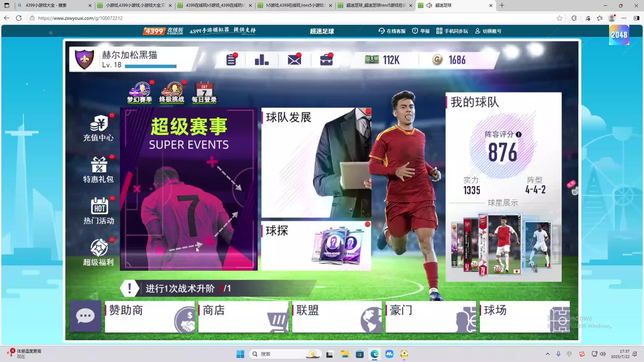Screen dimensions: 644x362
Task: Show hidden system tray icons
Action: [548, 354]
